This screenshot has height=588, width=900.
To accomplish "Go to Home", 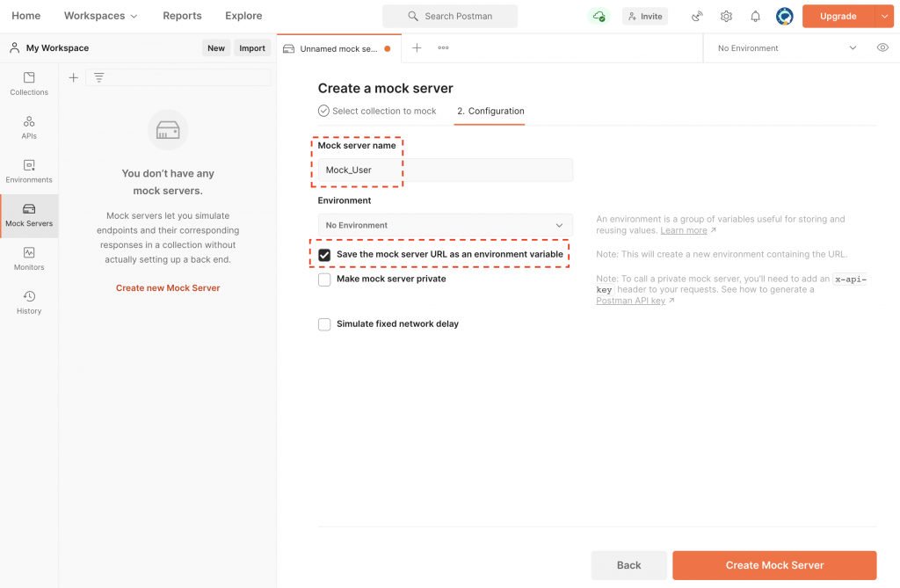I will click(x=25, y=16).
